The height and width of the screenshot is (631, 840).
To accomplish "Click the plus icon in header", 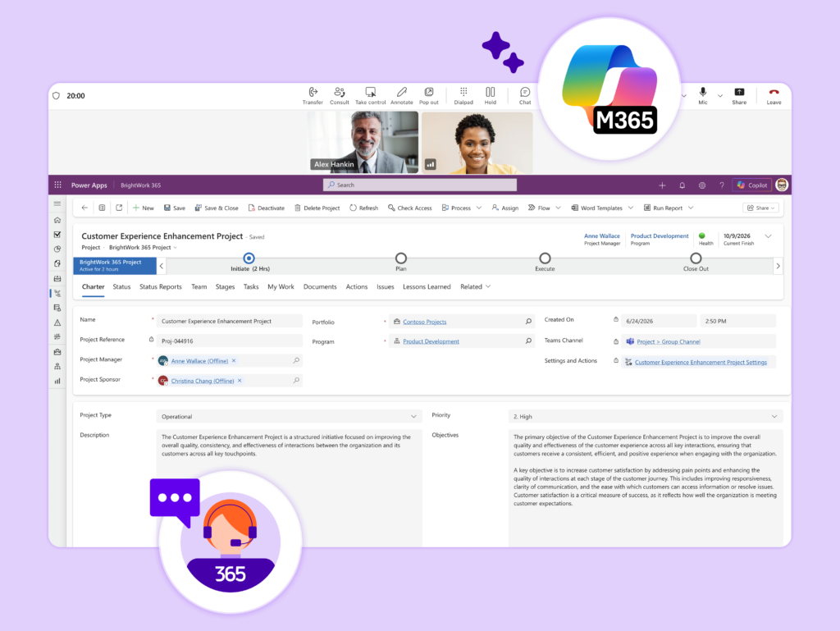I will tap(662, 185).
